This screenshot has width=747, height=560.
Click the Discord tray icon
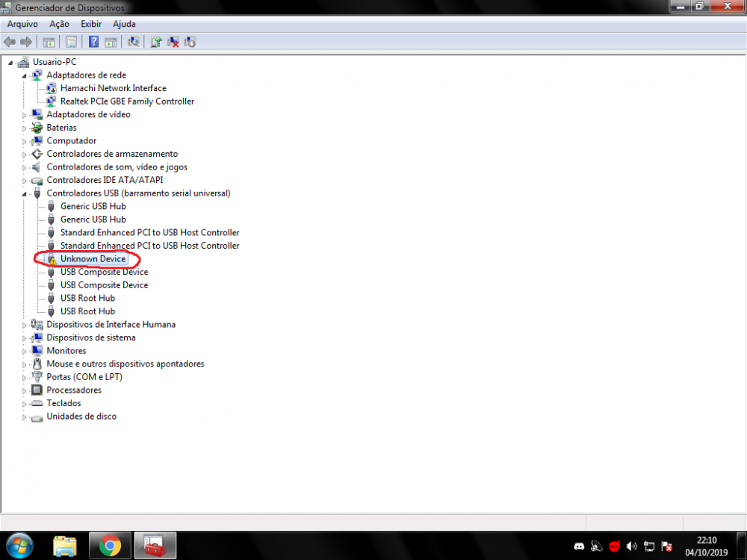tap(580, 547)
